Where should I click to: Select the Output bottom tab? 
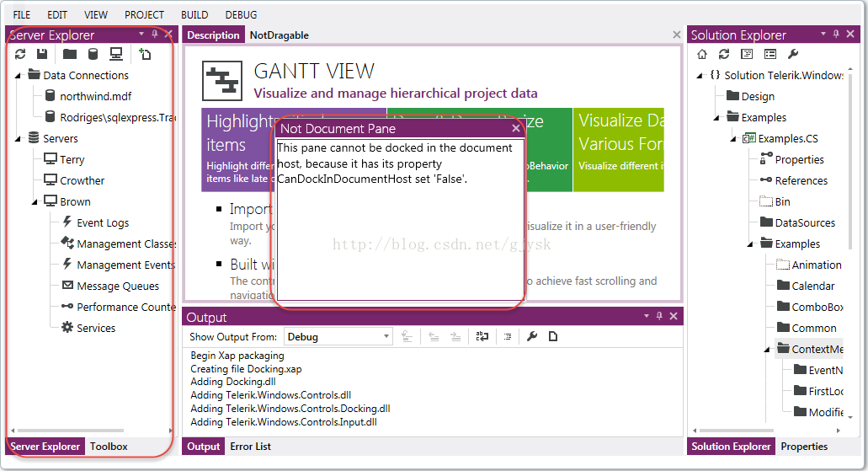click(x=203, y=447)
